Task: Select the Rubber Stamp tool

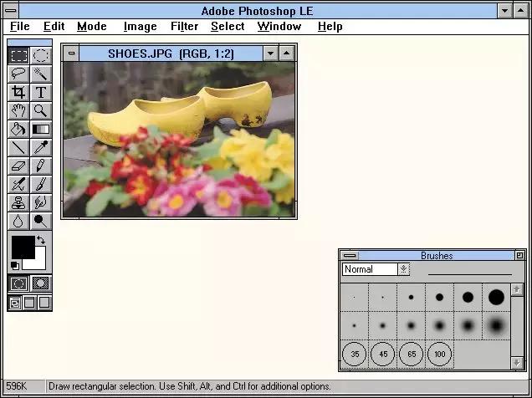Action: click(x=18, y=202)
